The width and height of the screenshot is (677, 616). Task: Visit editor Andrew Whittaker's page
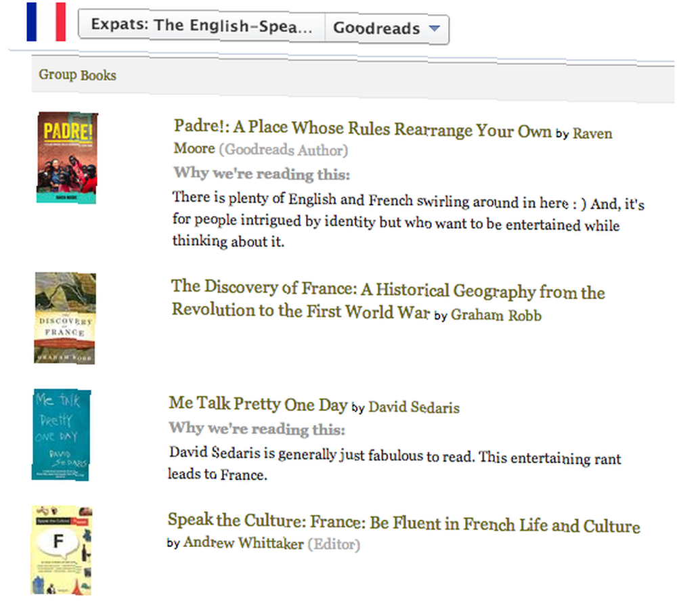(x=244, y=543)
